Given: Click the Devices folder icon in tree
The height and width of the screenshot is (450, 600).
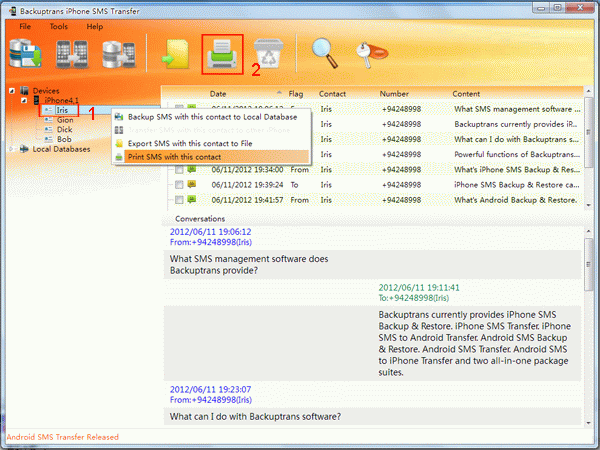Looking at the screenshot, I should pyautogui.click(x=24, y=91).
